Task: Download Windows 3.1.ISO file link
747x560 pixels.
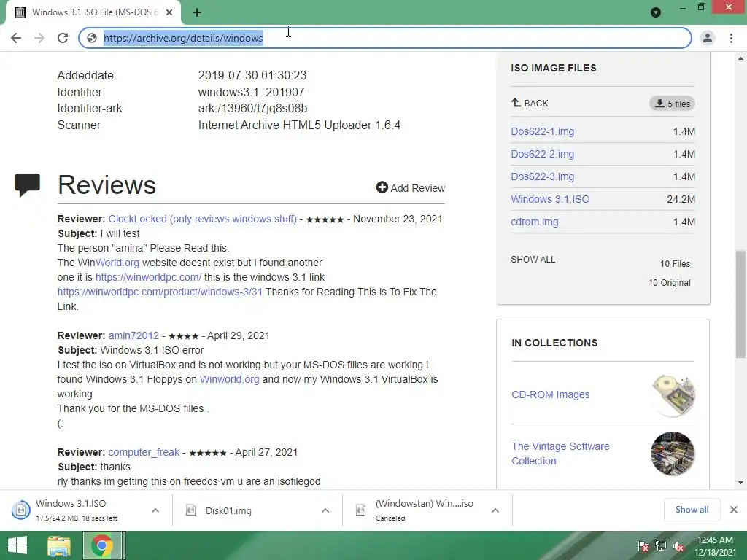Action: point(550,199)
